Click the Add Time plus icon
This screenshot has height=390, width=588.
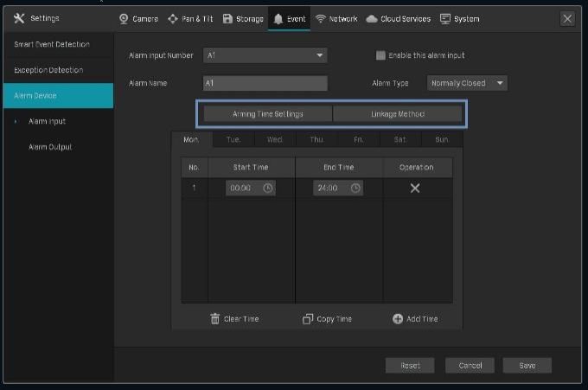tap(398, 318)
